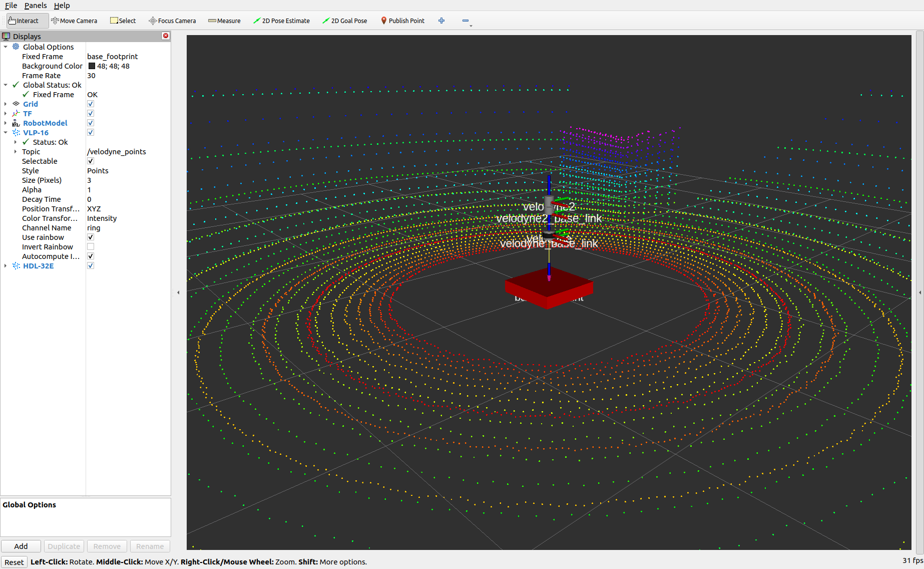Open the Background Color swatch
This screenshot has height=569, width=924.
click(92, 66)
